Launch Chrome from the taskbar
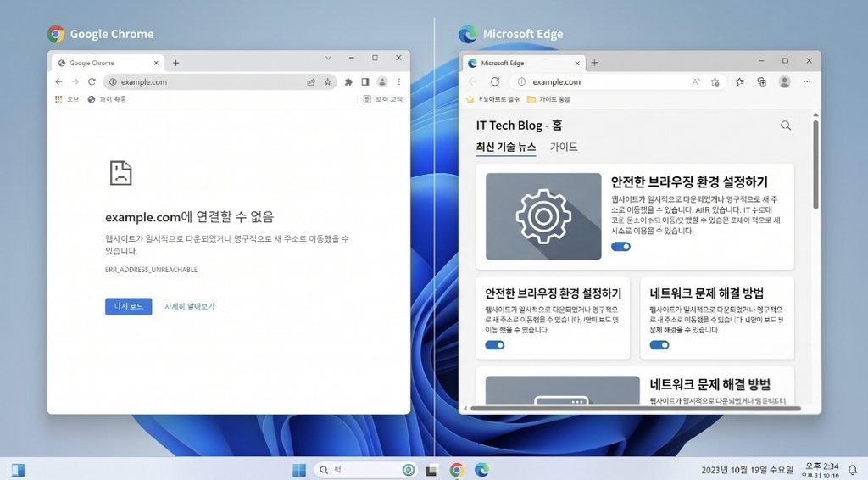This screenshot has height=480, width=868. tap(457, 470)
